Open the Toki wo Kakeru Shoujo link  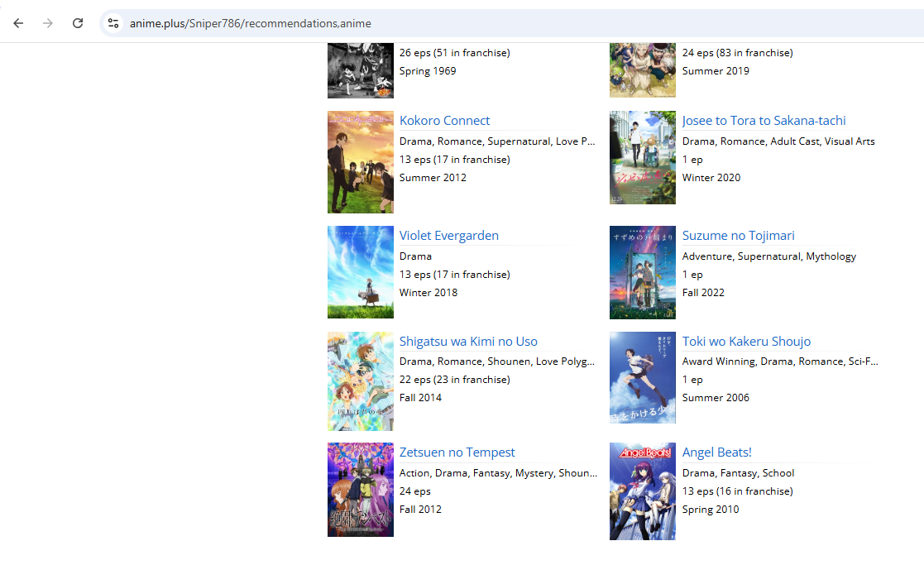coord(746,341)
